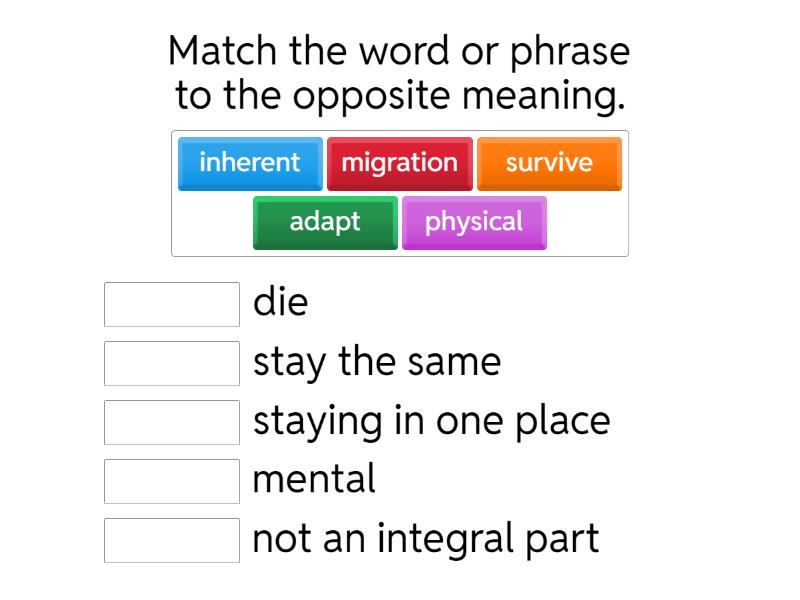The width and height of the screenshot is (800, 600).
Task: Click the empty area below the last answer row
Action: click(400, 580)
